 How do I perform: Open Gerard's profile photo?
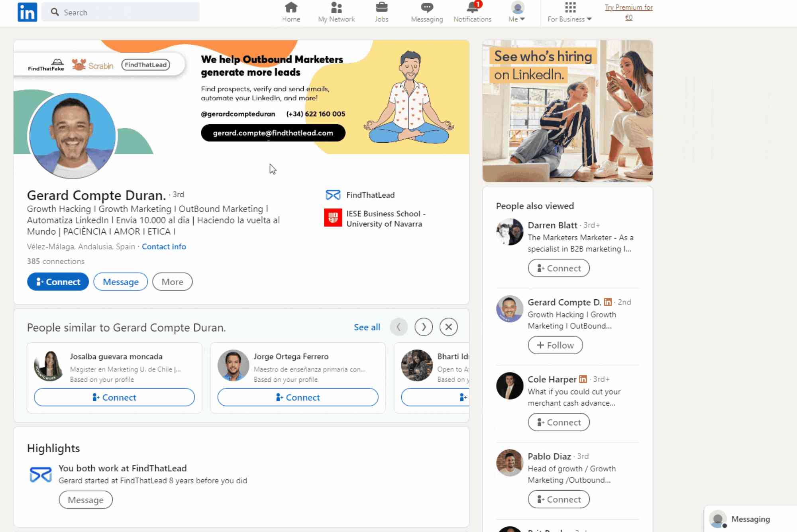coord(72,136)
